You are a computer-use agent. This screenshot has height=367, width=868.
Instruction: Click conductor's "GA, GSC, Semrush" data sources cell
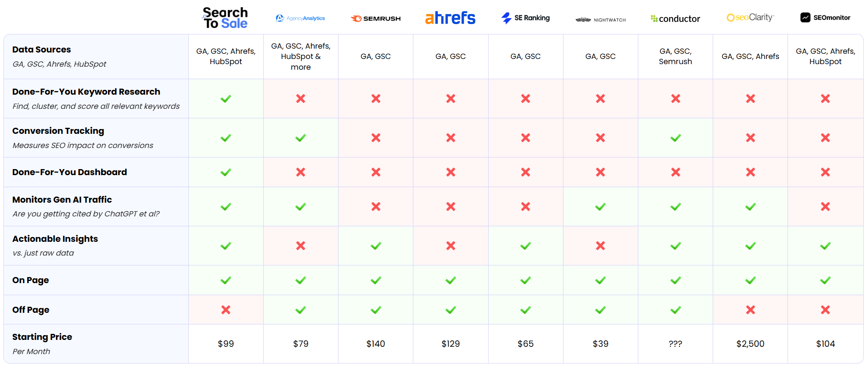675,56
